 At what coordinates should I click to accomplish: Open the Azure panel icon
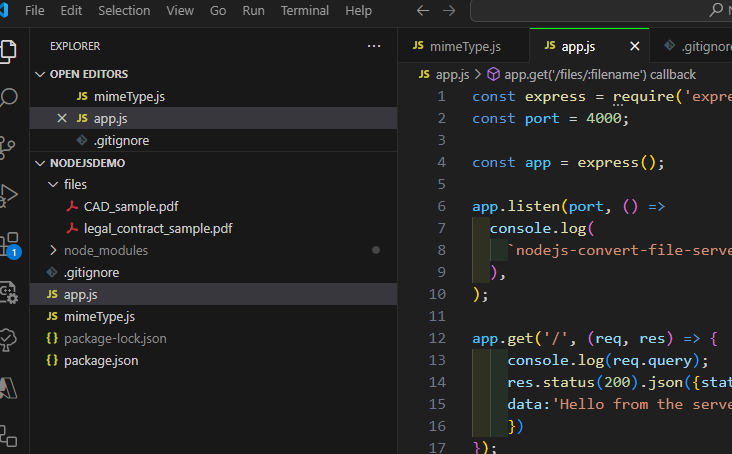click(x=9, y=387)
